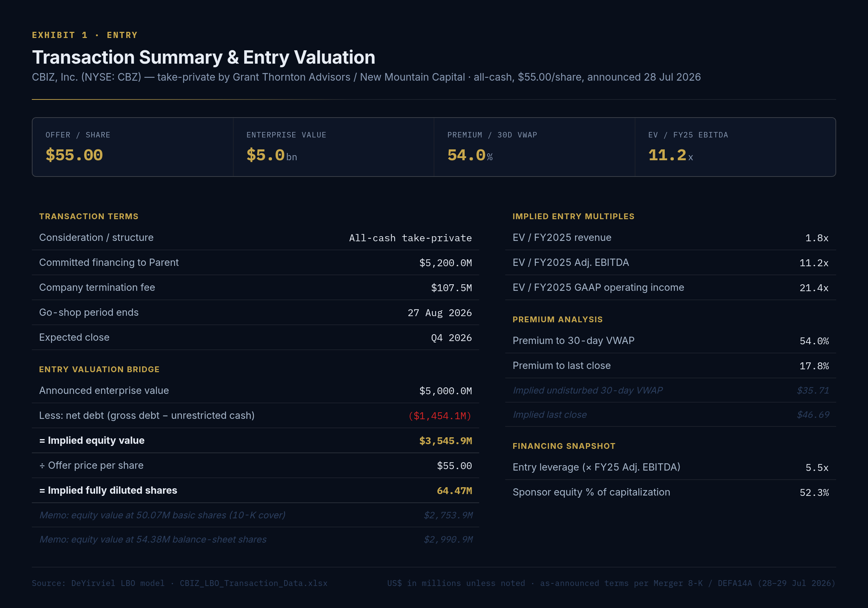Click the Enterprise Value $5.0bn card

click(333, 147)
